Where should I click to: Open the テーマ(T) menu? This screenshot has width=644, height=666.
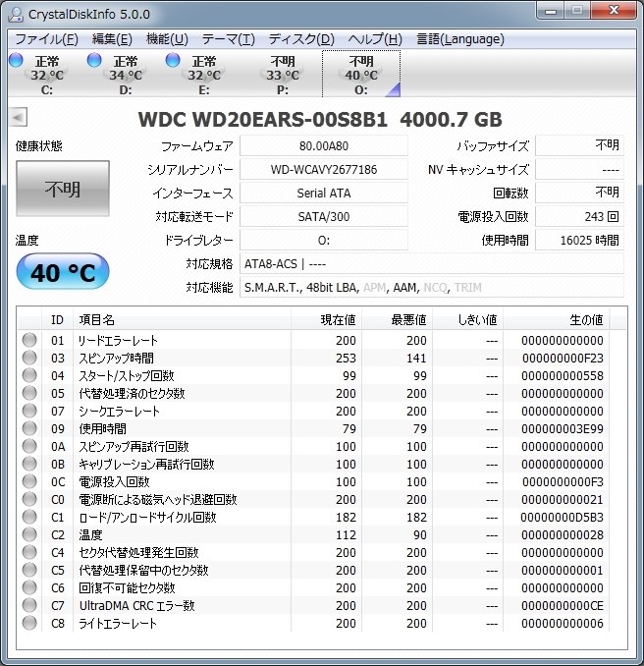pyautogui.click(x=229, y=39)
